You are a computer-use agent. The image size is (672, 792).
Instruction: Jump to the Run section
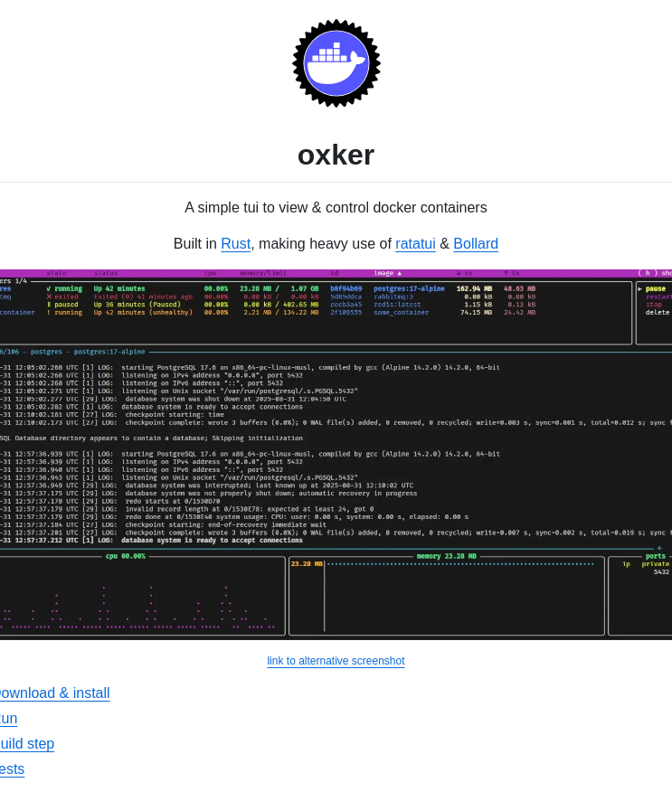pyautogui.click(x=8, y=719)
